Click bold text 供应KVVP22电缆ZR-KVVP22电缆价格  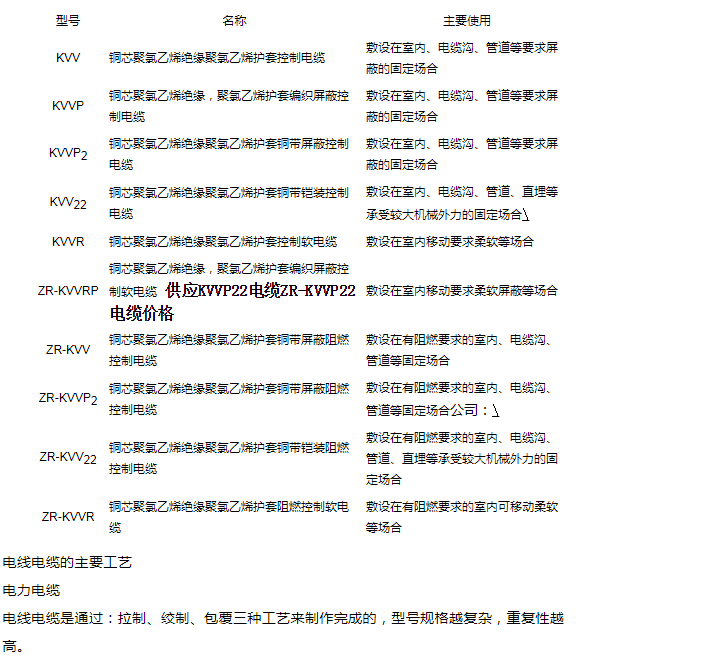coord(260,291)
